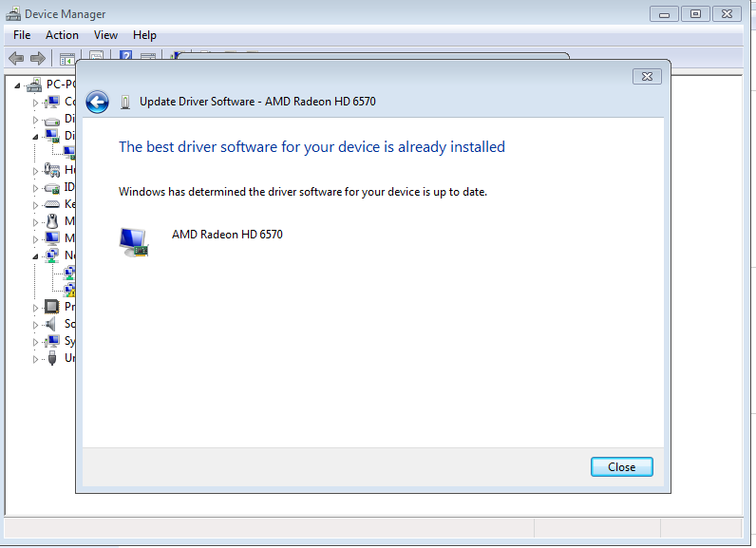The image size is (756, 548).
Task: Expand the Keyboards category arrow
Action: [x=35, y=205]
